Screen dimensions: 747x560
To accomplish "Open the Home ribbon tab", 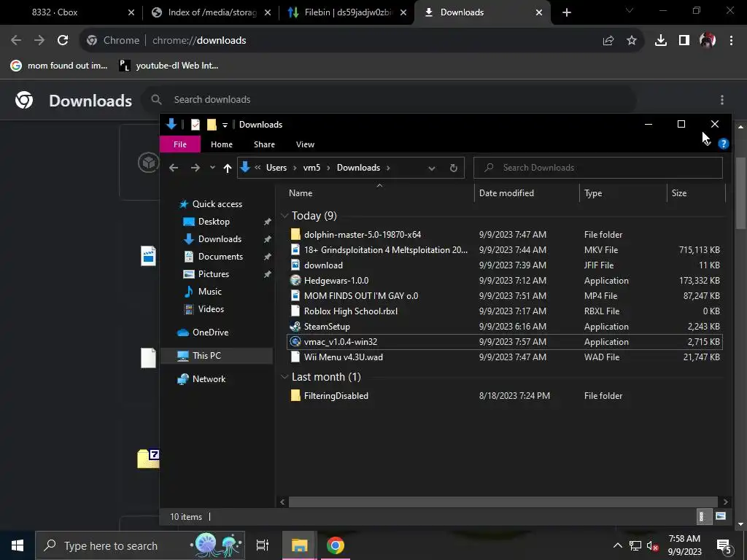I will point(222,144).
